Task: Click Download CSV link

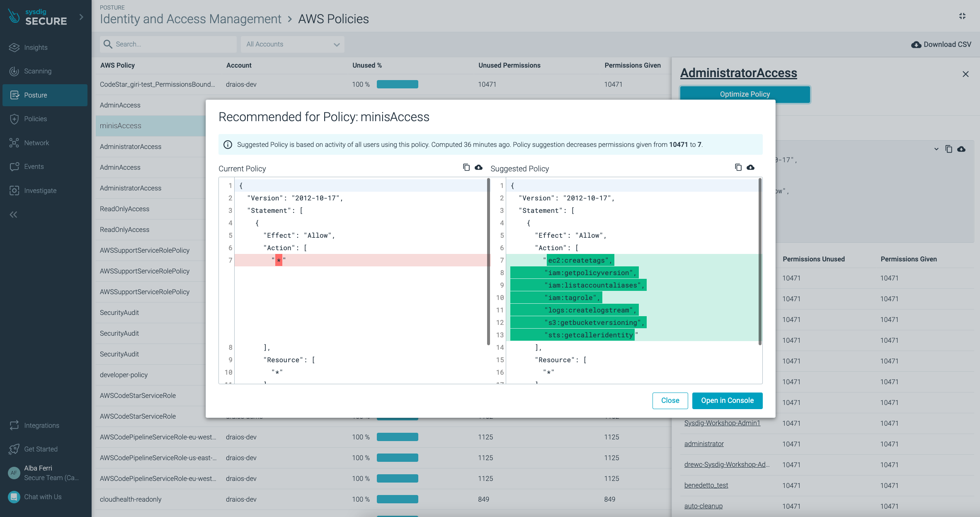Action: tap(941, 44)
